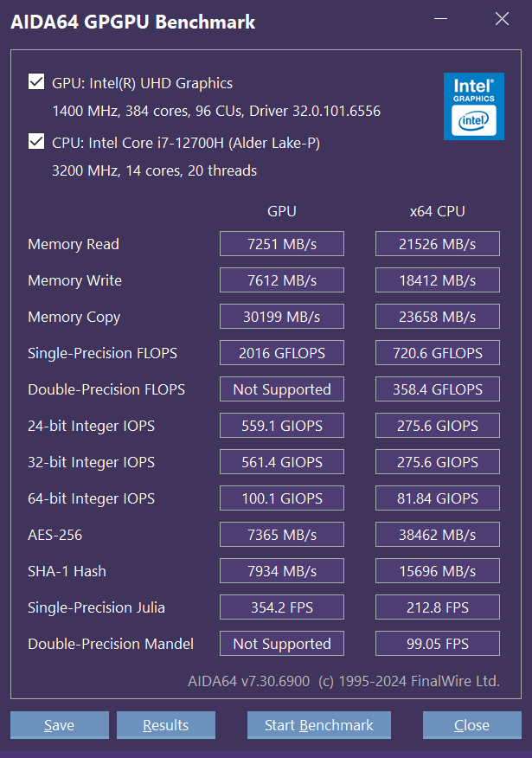Open the Results button
The image size is (532, 758).
(x=165, y=725)
